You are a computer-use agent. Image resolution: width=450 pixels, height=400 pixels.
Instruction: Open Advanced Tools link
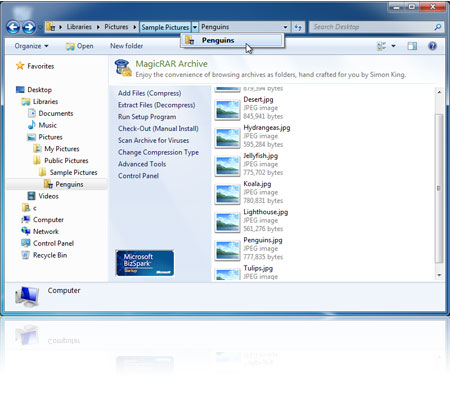click(142, 164)
